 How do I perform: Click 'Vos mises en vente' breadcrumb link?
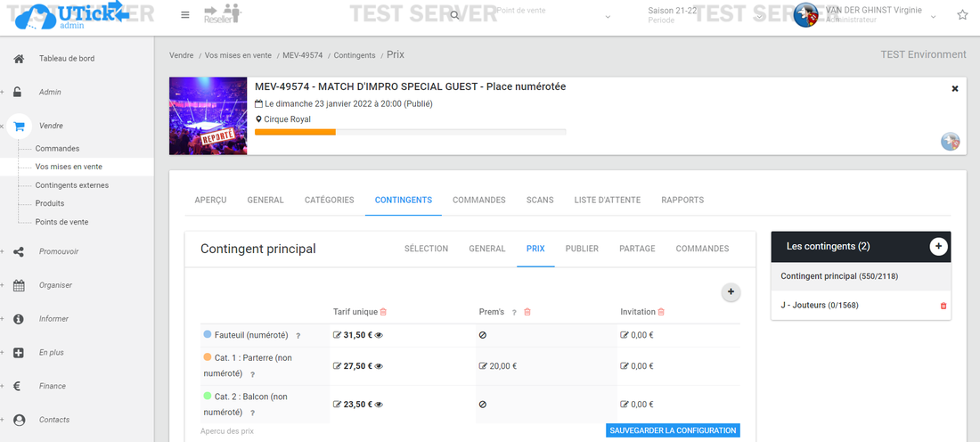click(x=238, y=55)
